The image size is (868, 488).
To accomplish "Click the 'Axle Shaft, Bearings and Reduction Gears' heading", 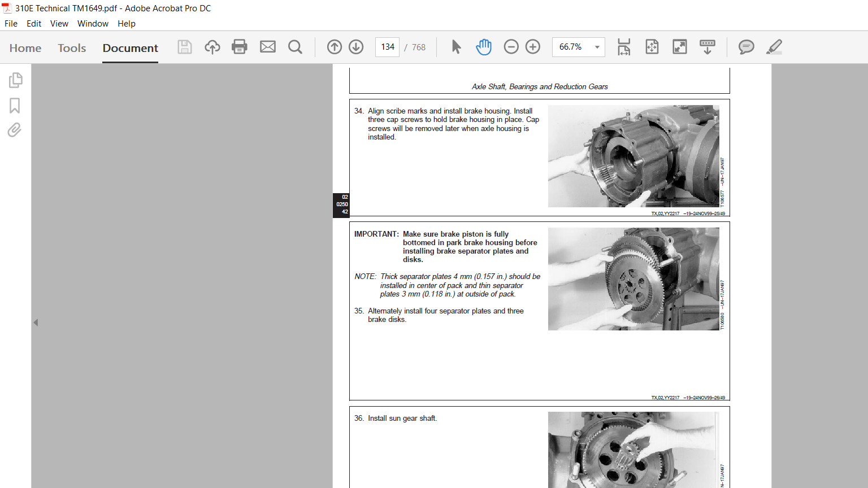I will pyautogui.click(x=540, y=86).
